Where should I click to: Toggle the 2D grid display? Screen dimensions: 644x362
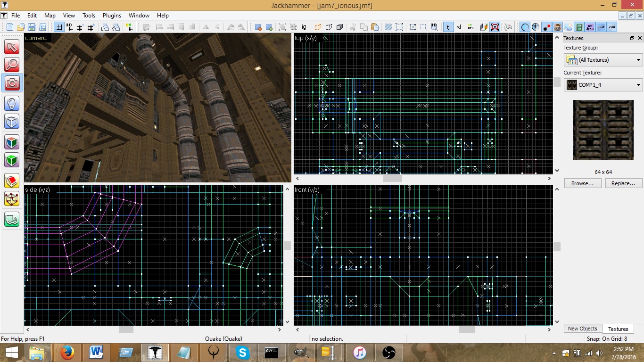click(59, 27)
